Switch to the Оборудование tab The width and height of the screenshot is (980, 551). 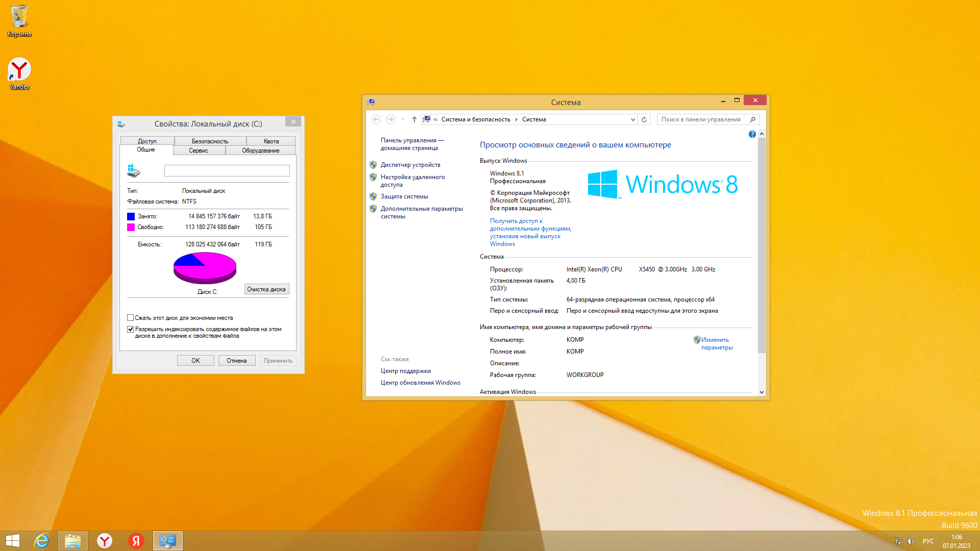click(260, 151)
